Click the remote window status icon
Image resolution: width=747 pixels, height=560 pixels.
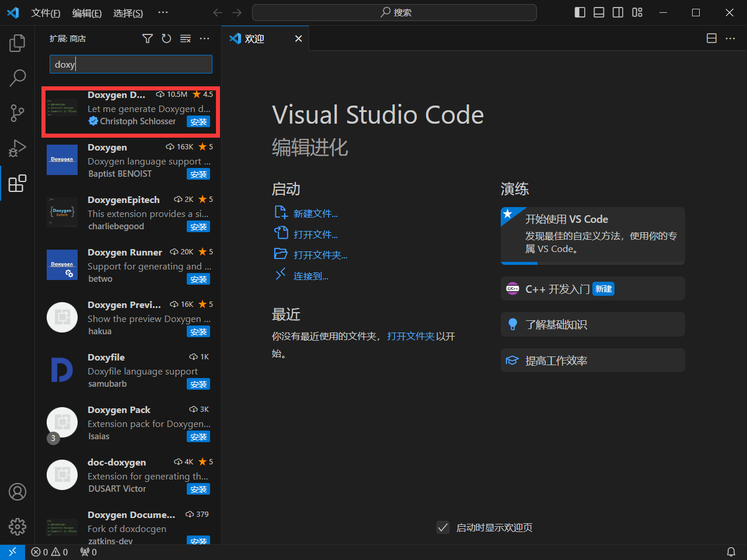[x=12, y=552]
